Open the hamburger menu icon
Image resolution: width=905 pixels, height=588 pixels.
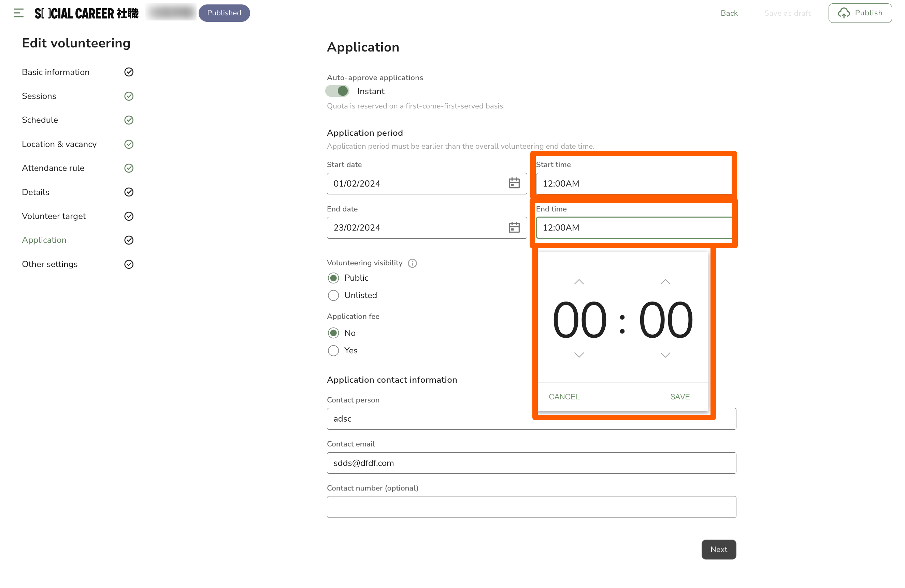[x=18, y=13]
